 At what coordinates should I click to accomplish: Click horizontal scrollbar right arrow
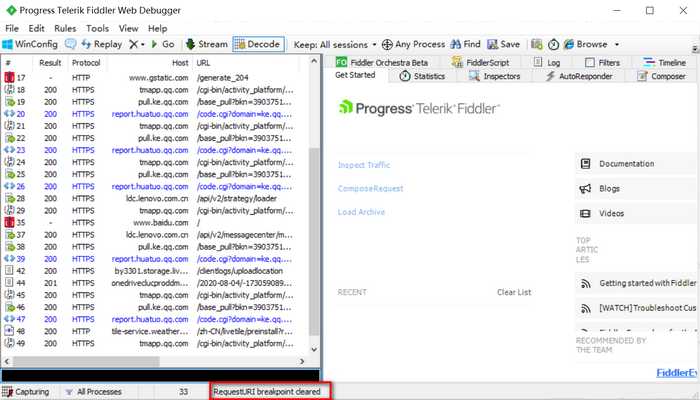tap(302, 361)
